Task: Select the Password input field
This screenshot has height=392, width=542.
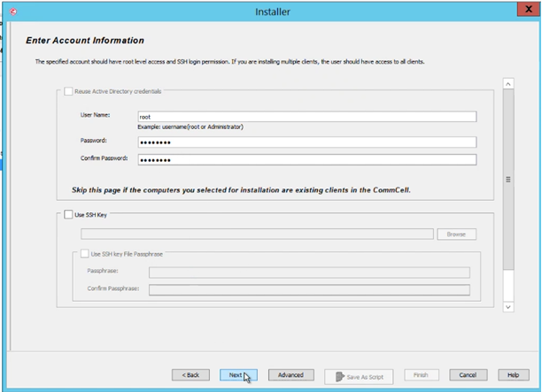Action: (307, 142)
